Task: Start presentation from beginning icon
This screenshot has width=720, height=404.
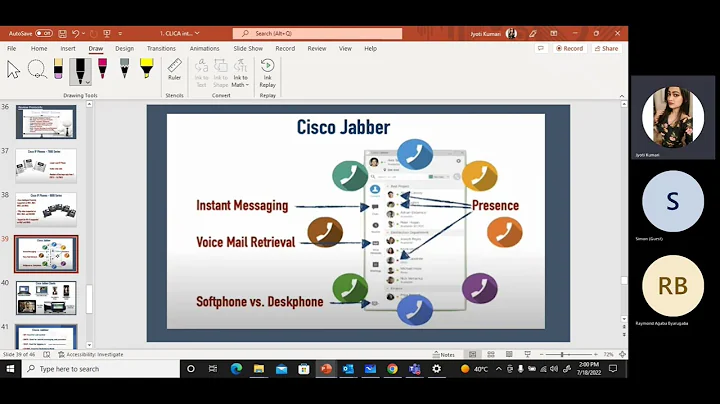Action: click(x=107, y=34)
